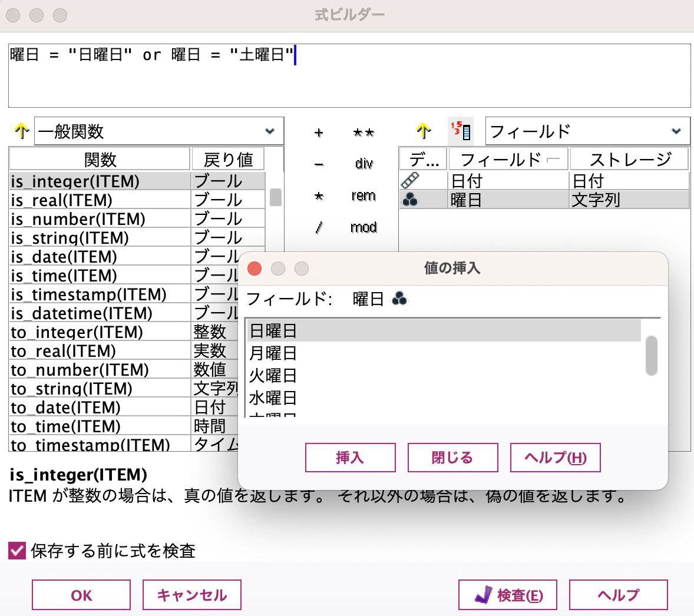The image size is (694, 616).
Task: Select the 日付 field row
Action: pyautogui.click(x=544, y=181)
